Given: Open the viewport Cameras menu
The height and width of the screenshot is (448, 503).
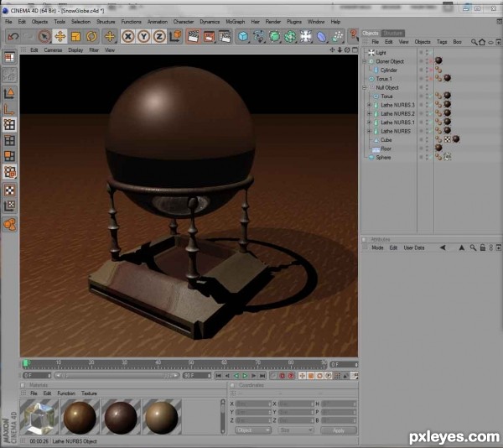Looking at the screenshot, I should tap(53, 50).
